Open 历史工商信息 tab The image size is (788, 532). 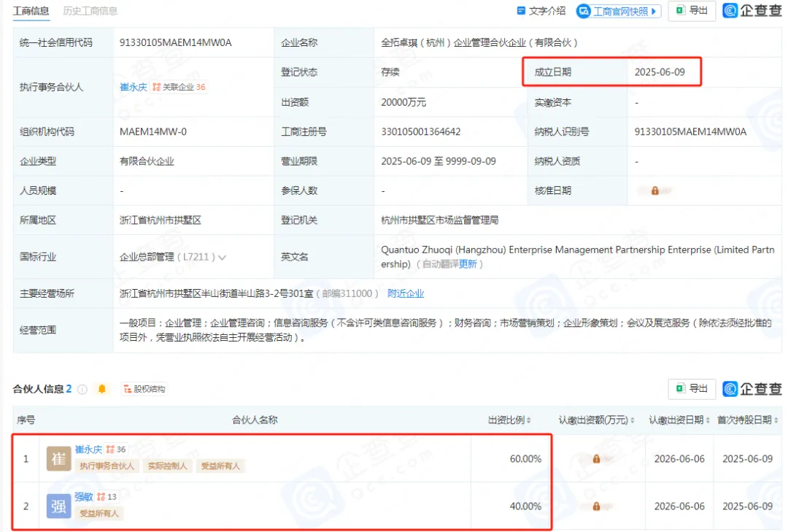pos(90,11)
